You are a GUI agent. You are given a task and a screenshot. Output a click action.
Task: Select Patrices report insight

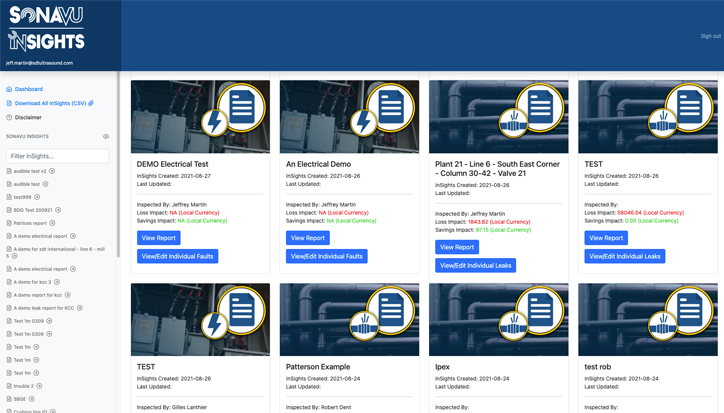pos(30,223)
